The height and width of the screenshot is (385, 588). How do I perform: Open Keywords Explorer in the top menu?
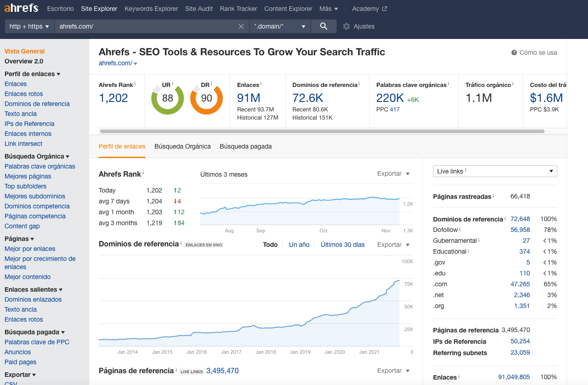151,9
